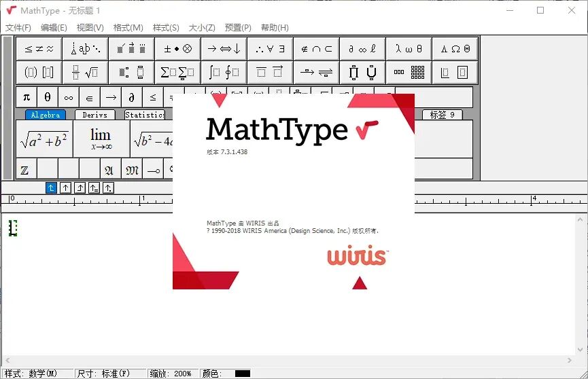Open the set theory symbols palette
Screen dimensions: 588x379
317,49
